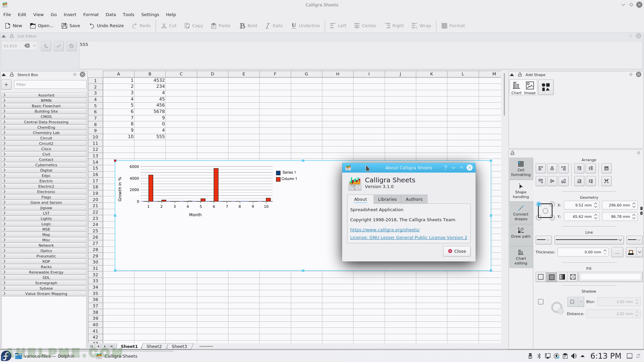Viewport: 644px width, 362px height.
Task: Click the New toolbar button
Action: (13, 25)
